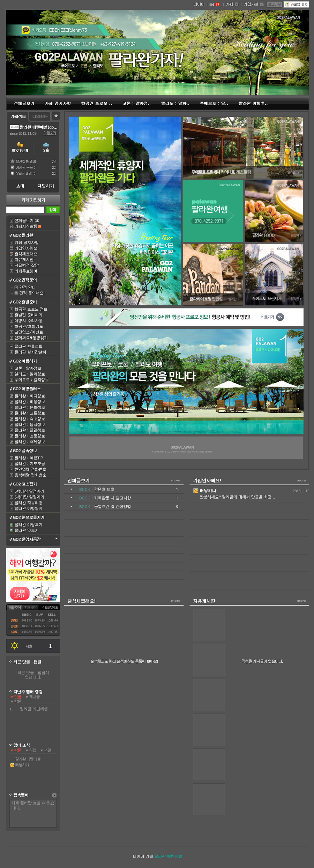Image resolution: width=314 pixels, height=868 pixels.
Task: Open the 팔라완 FOOD thumbnail
Action: pos(274,211)
